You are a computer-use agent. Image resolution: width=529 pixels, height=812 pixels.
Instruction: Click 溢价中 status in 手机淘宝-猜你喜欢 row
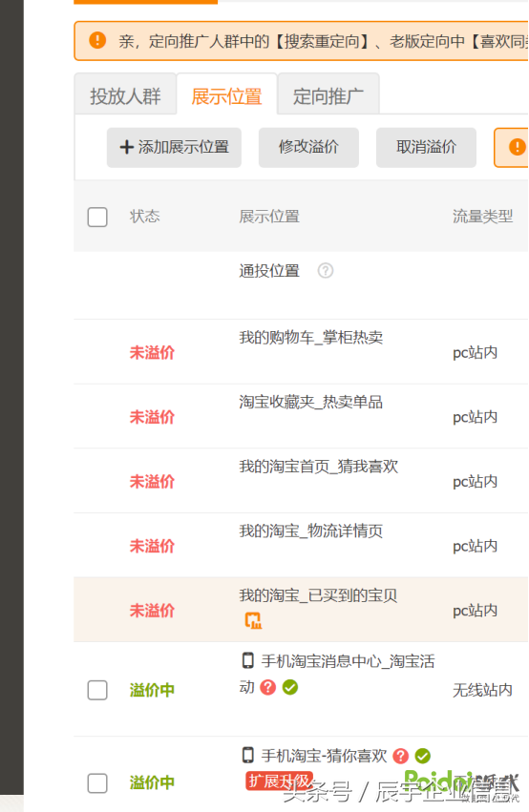[152, 782]
